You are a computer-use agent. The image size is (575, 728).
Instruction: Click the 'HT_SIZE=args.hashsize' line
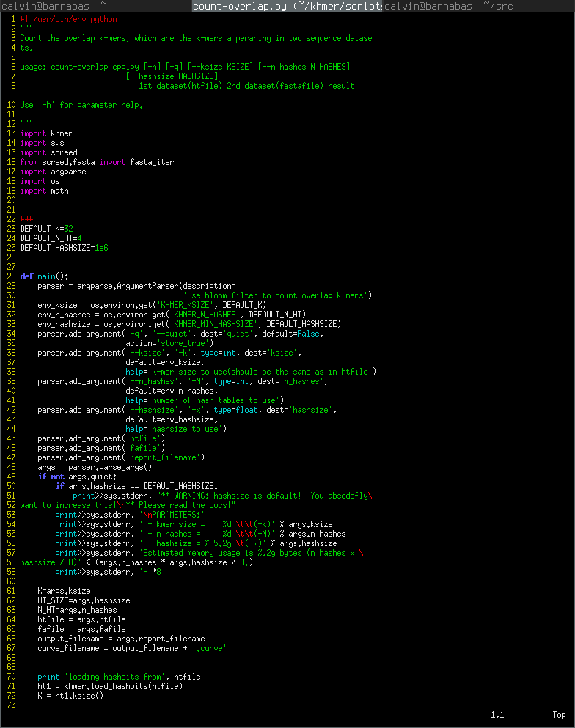(x=84, y=600)
